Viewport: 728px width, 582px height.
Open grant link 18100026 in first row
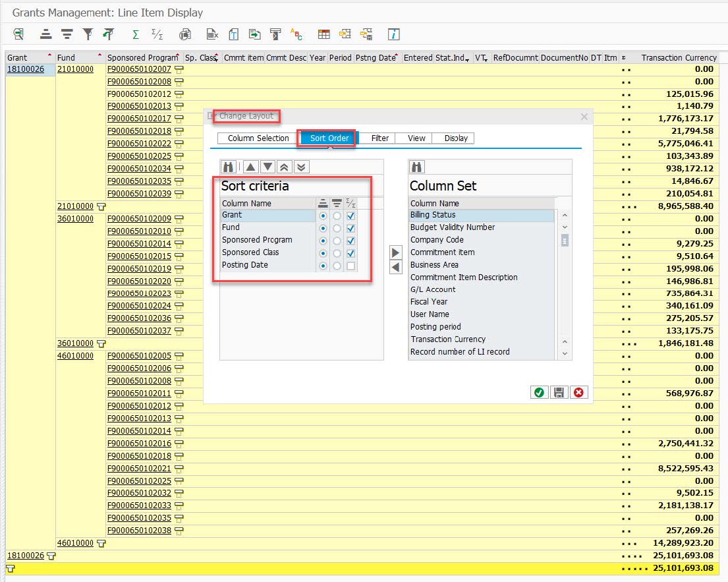click(x=26, y=69)
